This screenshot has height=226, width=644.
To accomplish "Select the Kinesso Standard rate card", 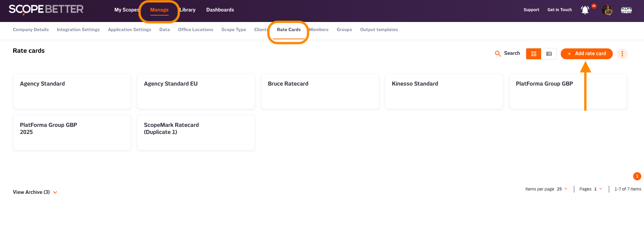I will pyautogui.click(x=444, y=91).
